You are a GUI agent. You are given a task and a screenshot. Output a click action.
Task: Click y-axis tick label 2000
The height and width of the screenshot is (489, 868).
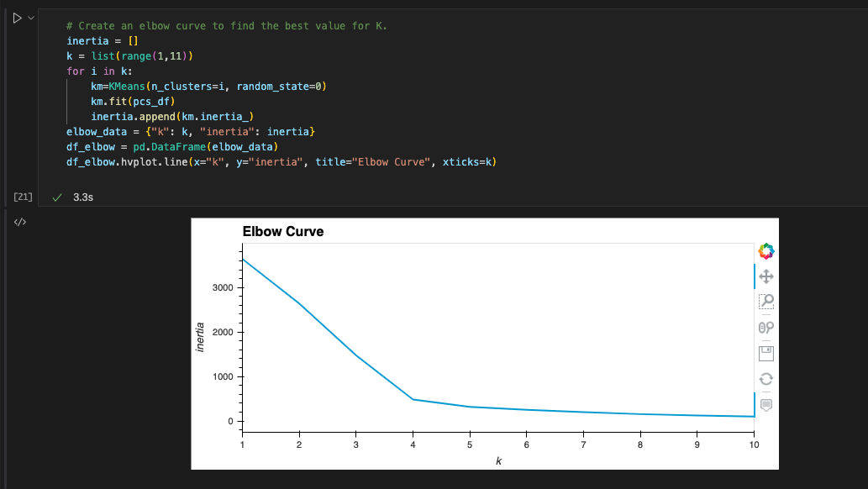223,332
